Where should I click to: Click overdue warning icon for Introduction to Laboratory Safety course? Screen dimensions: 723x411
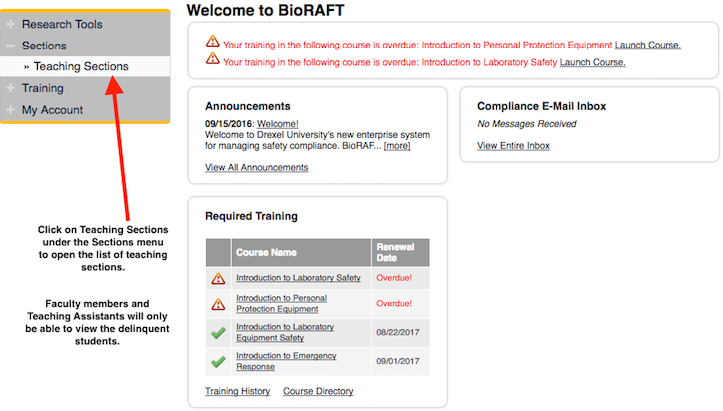coord(218,278)
